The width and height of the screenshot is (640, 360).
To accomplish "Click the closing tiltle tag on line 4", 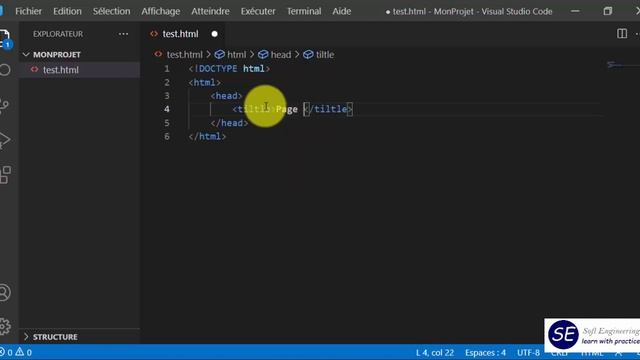I will click(328, 109).
